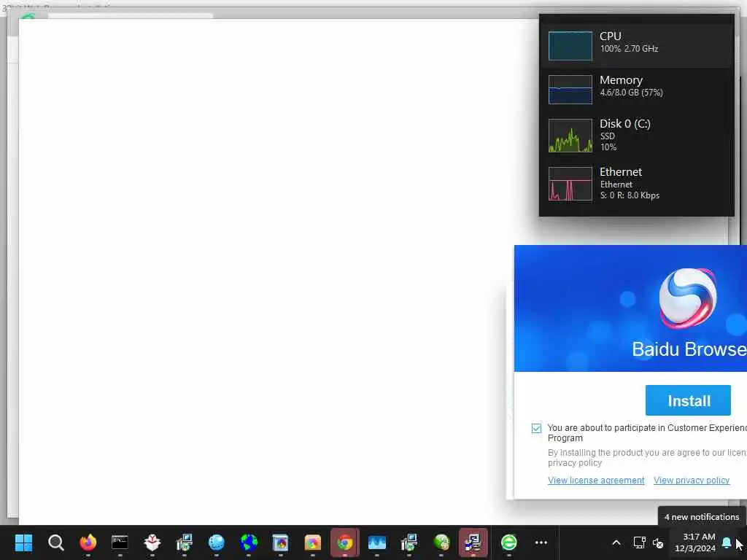
Task: Open the Resource Monitor graph taskbar icon
Action: point(377,542)
